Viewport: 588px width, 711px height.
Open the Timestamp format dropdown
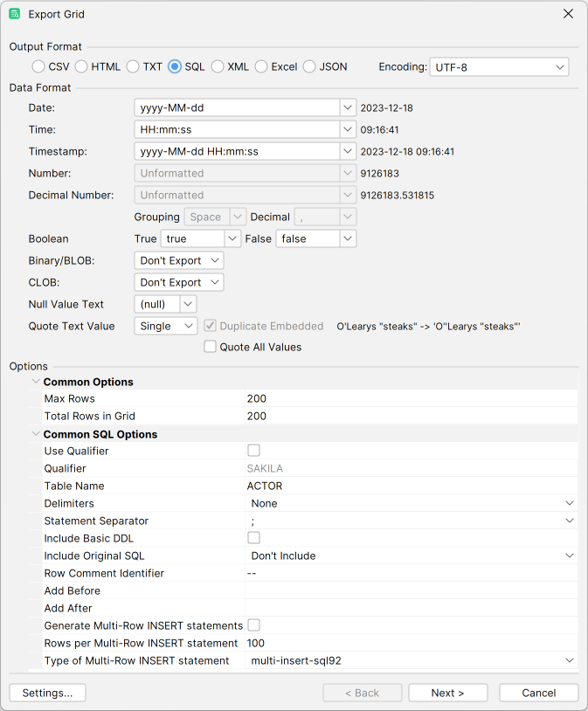pos(347,151)
